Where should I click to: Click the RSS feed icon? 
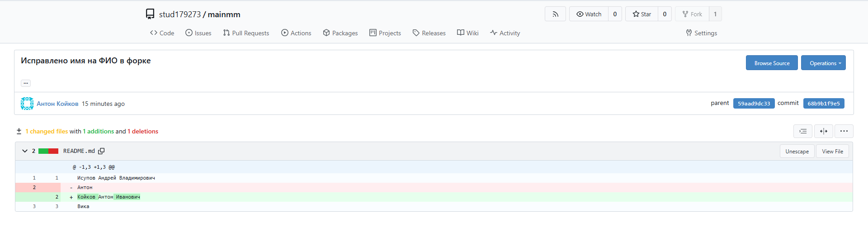[555, 14]
